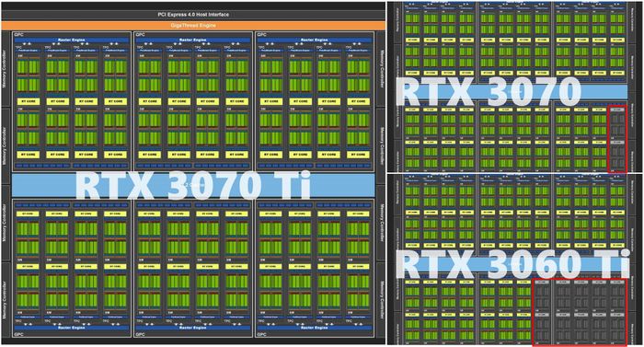Click Raster Engine bar of bottom-left GPC
The image size is (644, 347).
pos(72,328)
